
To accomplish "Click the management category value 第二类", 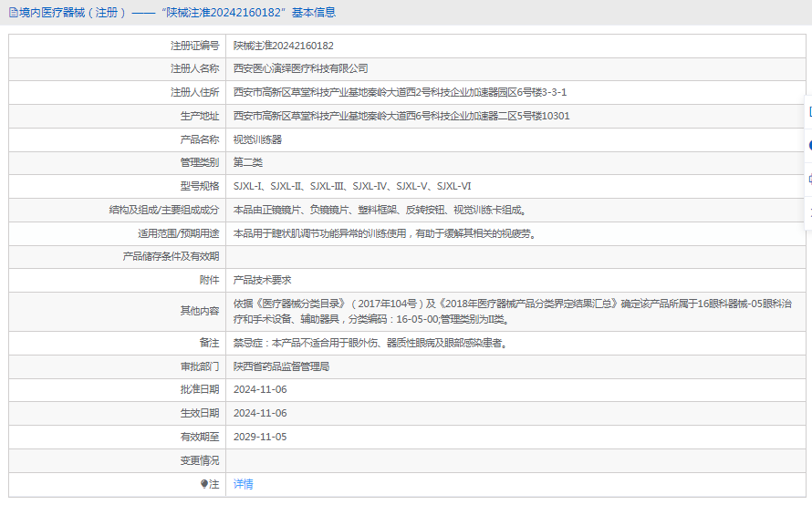I will [x=247, y=163].
